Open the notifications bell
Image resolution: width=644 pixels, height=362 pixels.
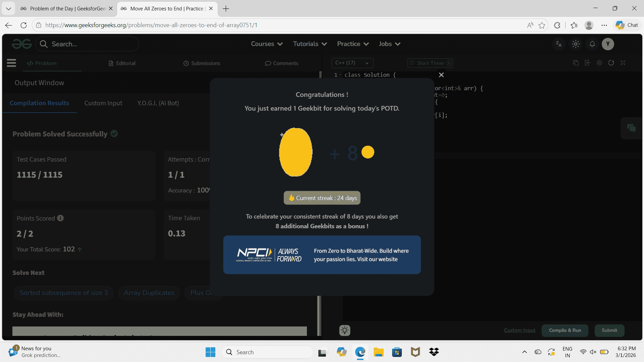click(592, 44)
